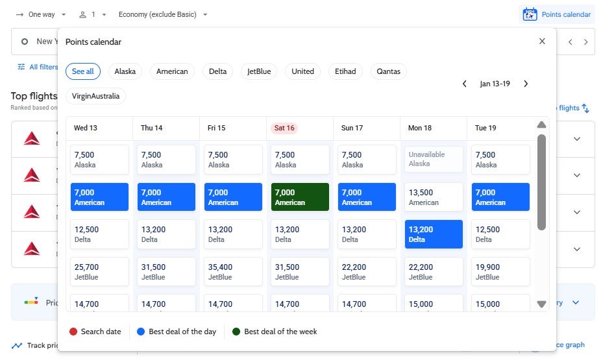Click the passenger count person icon

point(82,15)
